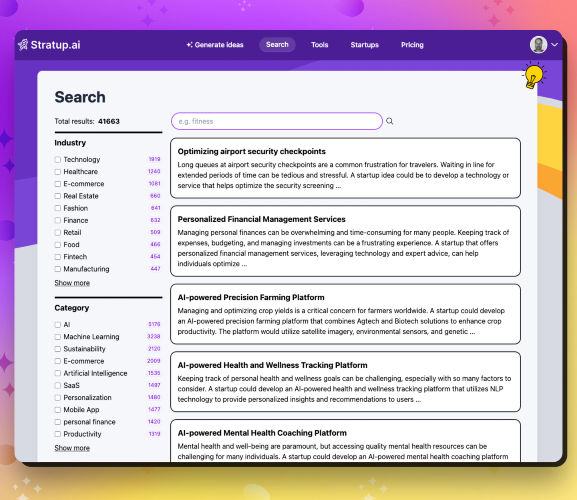The height and width of the screenshot is (500, 577).
Task: Click the Stratup.ai brand name
Action: coord(56,45)
